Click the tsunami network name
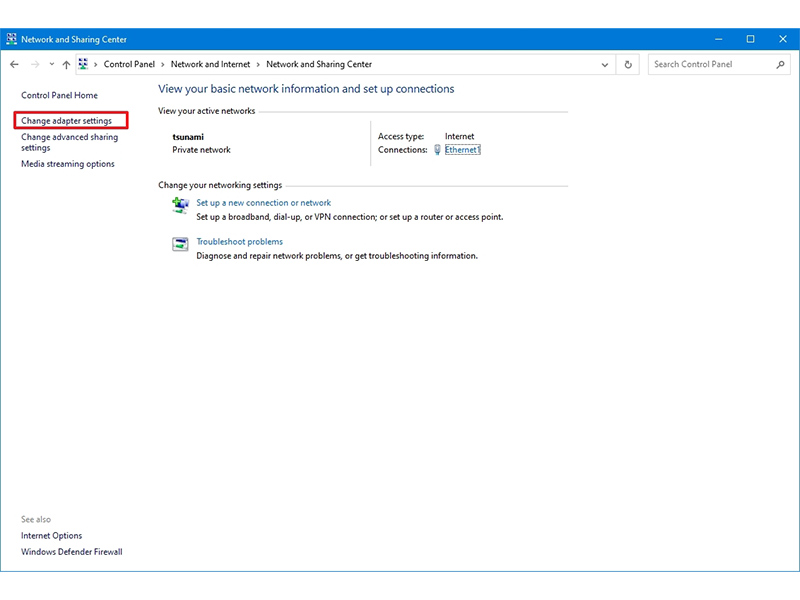800x600 pixels. 188,137
